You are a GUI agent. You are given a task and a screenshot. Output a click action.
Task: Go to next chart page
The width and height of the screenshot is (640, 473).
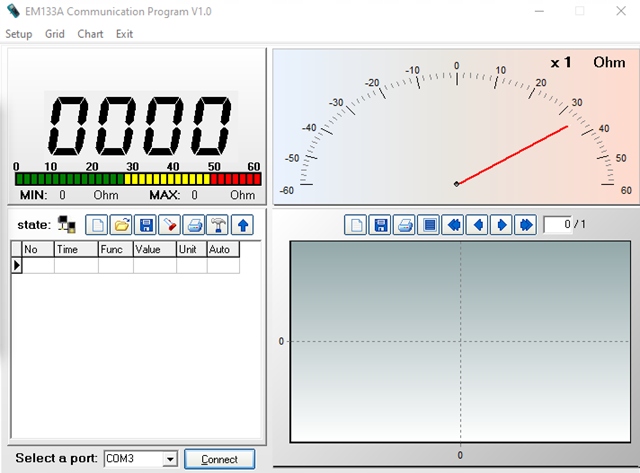point(502,225)
